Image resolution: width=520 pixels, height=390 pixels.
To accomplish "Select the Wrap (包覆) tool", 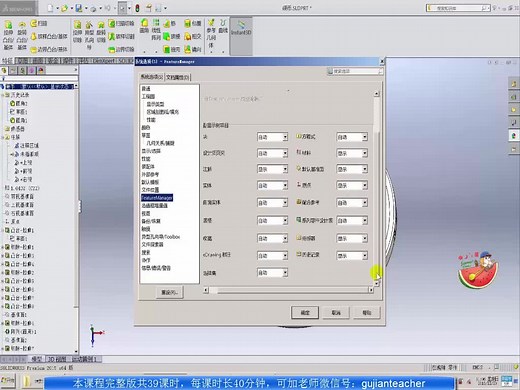I will coord(193,23).
